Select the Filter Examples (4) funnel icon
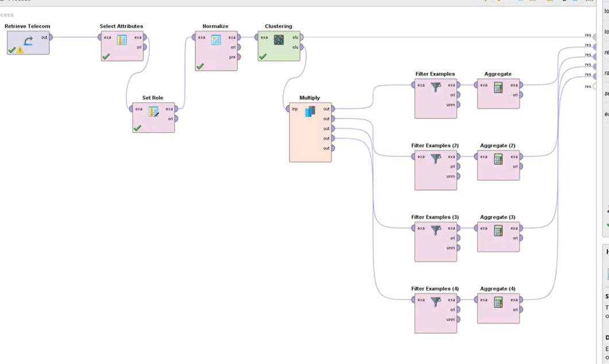609x364 pixels. click(x=435, y=302)
